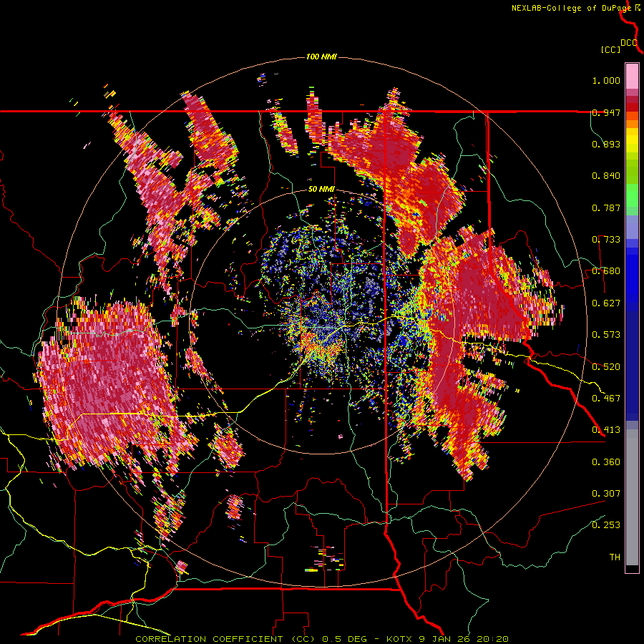
Task: Click the 0.947 scale value
Action: [x=606, y=112]
